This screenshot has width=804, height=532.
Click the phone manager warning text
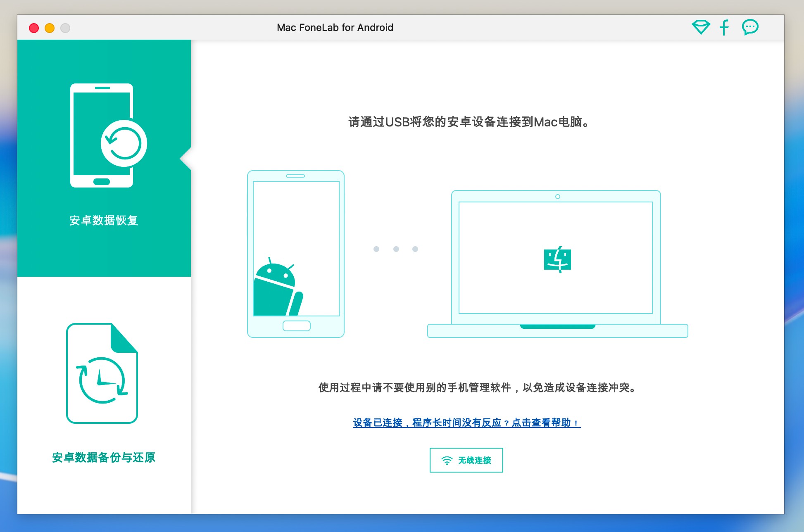point(478,387)
